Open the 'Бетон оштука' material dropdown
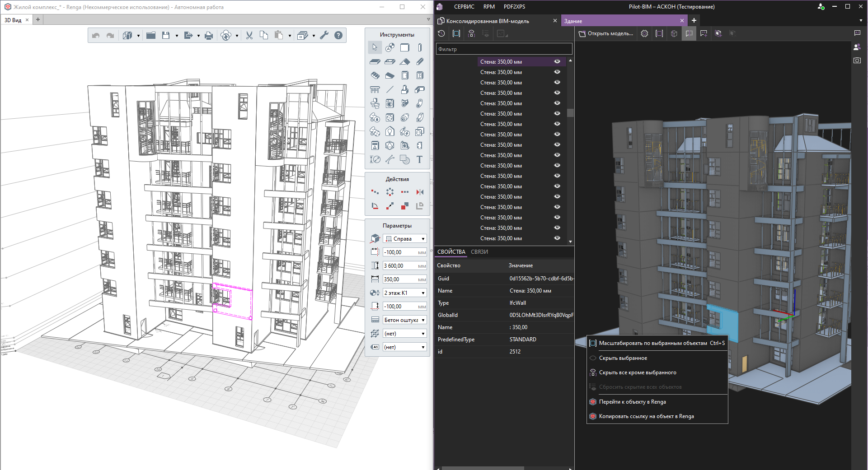This screenshot has width=868, height=470. click(405, 320)
